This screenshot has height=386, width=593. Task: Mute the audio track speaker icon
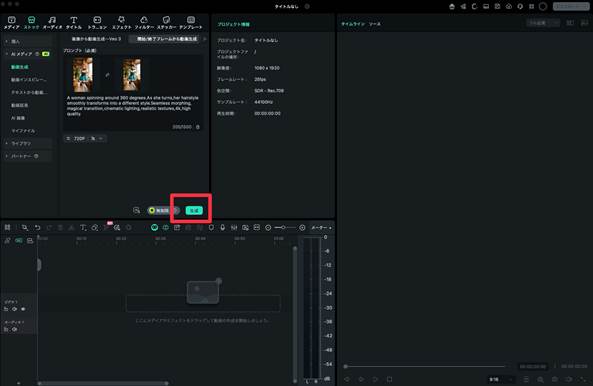(x=14, y=329)
